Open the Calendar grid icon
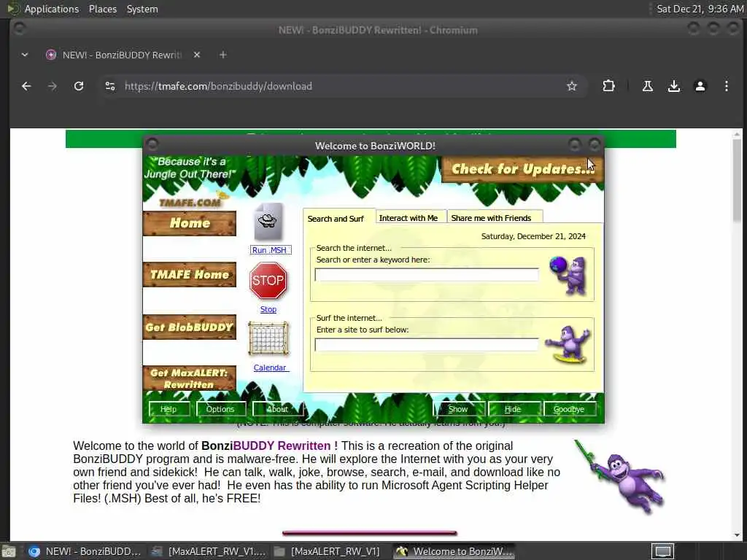Screen dimensions: 747x560 point(268,338)
